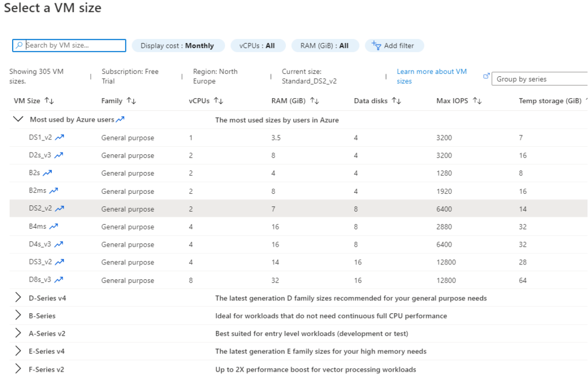
Task: Click the 'Showing 305 VM sizes.' text
Action: (x=36, y=76)
